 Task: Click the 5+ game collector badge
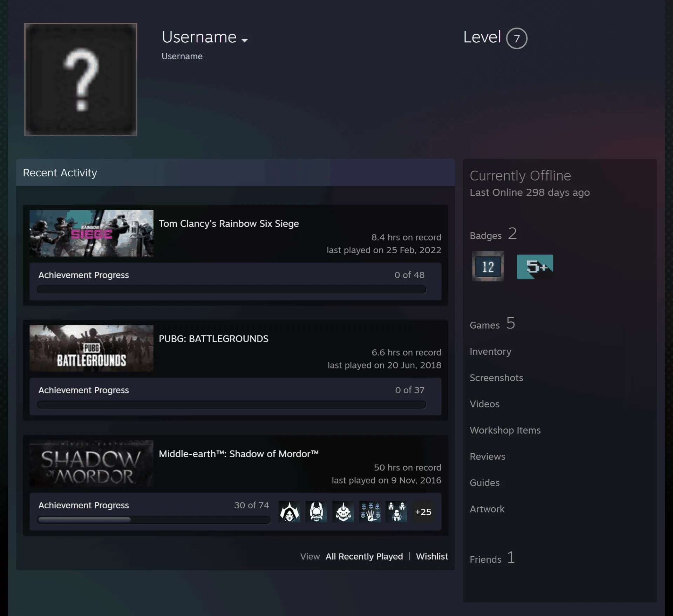pos(535,267)
